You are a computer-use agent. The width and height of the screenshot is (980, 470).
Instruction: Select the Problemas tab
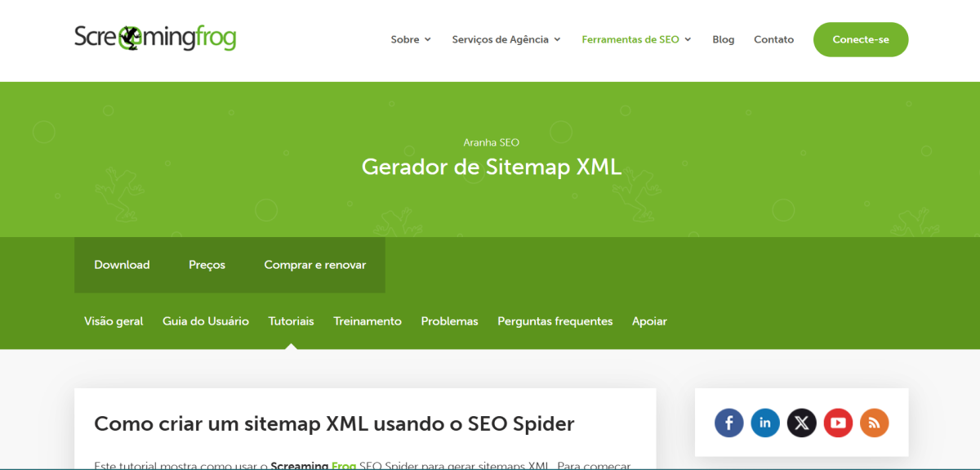449,321
